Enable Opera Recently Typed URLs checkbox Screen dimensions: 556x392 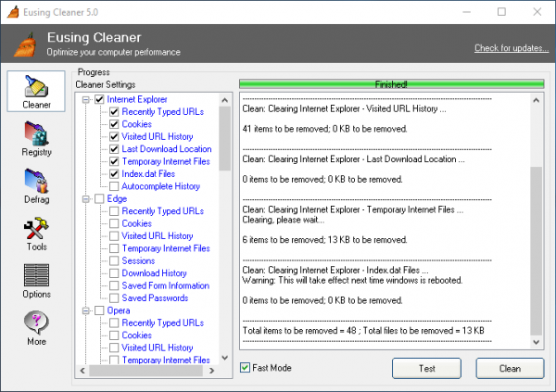[x=114, y=322]
